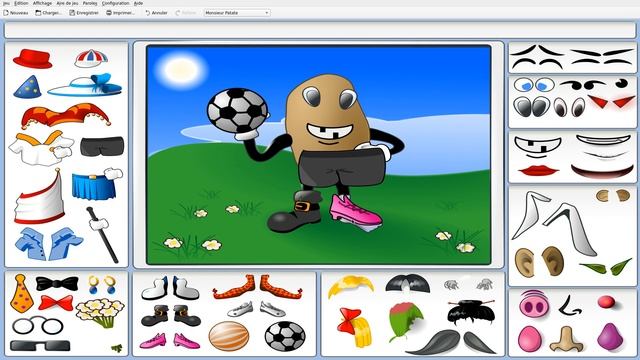Open the Paroles menu
Screen dimensions: 640x360
tap(90, 3)
